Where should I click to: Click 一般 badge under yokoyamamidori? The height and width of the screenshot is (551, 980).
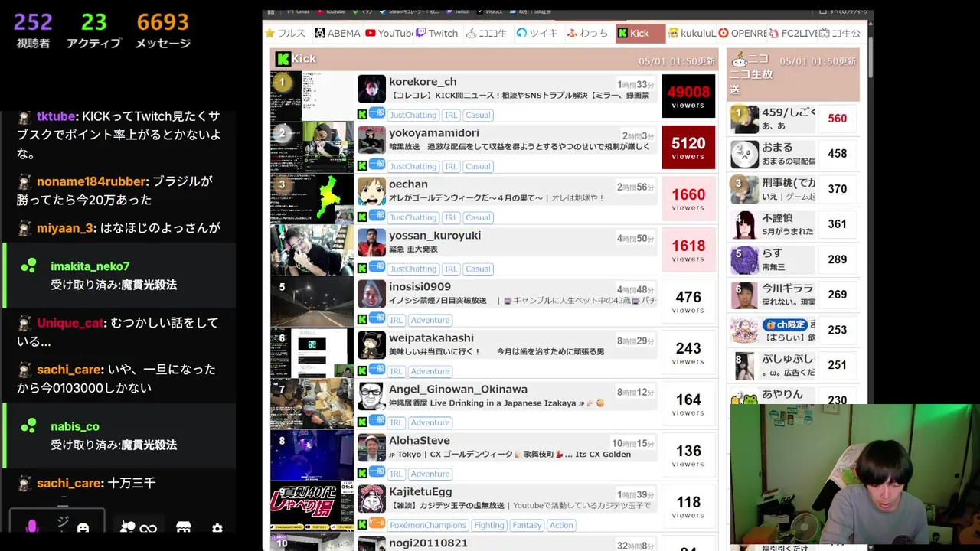(377, 165)
